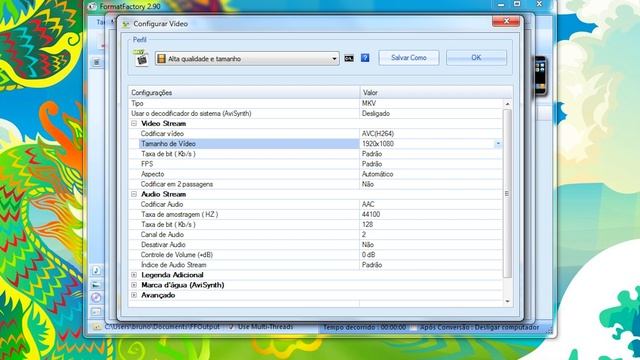The height and width of the screenshot is (360, 640).
Task: Click the settings list scroll down arrow
Action: (x=507, y=301)
